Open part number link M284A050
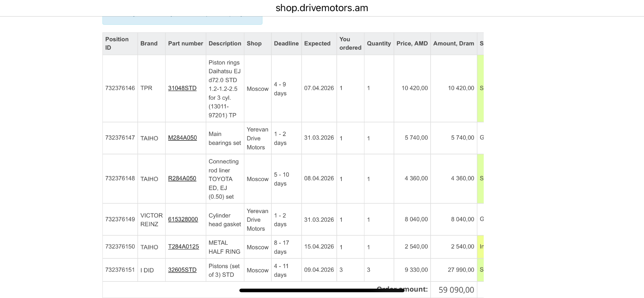Viewport: 644px width, 298px height. click(x=182, y=138)
